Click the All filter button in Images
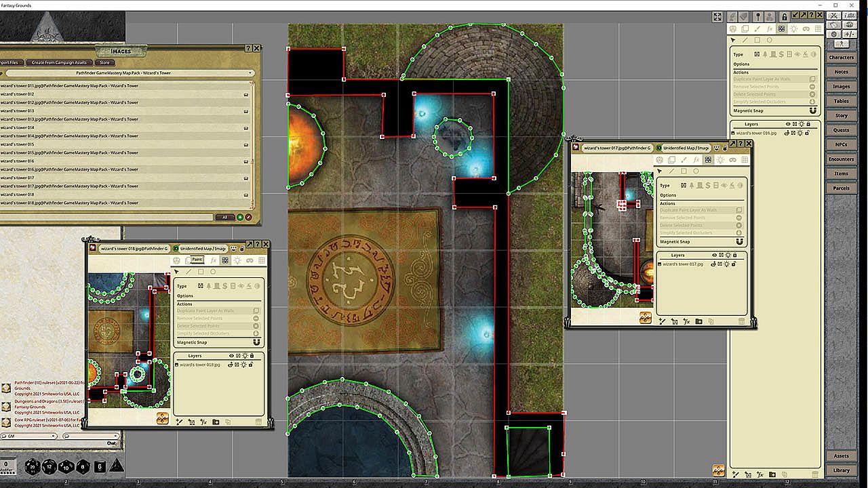Viewport: 868px width, 488px height. point(224,218)
